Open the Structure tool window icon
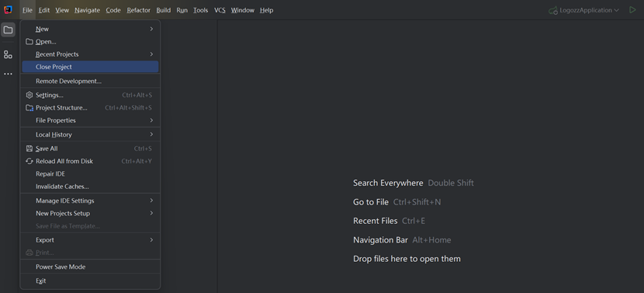 (8, 54)
